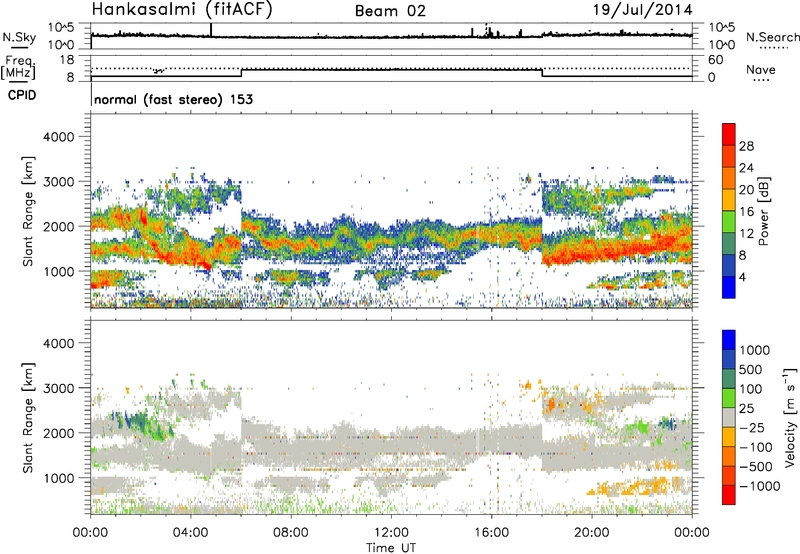Click the -1000 label on Velocity colorbar
The height and width of the screenshot is (554, 800).
[759, 486]
